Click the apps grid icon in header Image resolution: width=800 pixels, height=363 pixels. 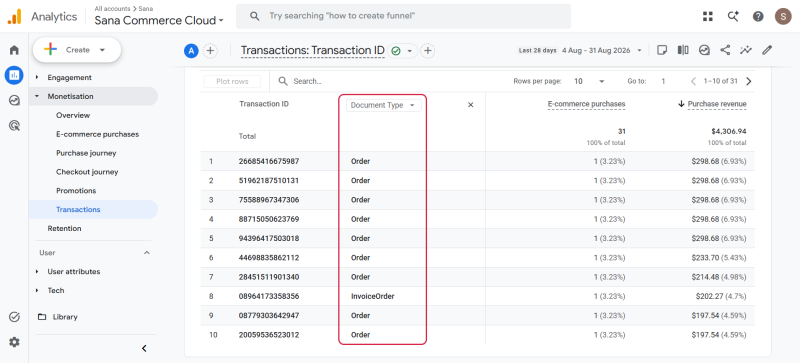(x=708, y=16)
